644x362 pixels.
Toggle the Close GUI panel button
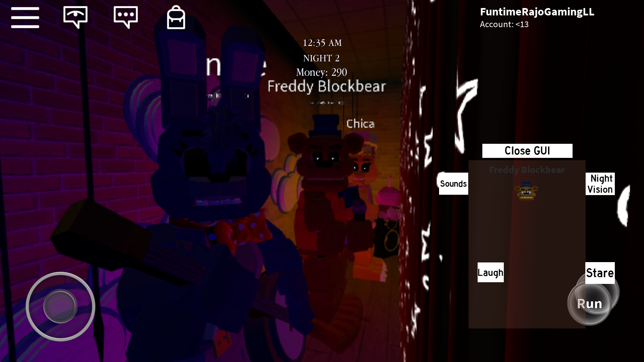point(527,151)
